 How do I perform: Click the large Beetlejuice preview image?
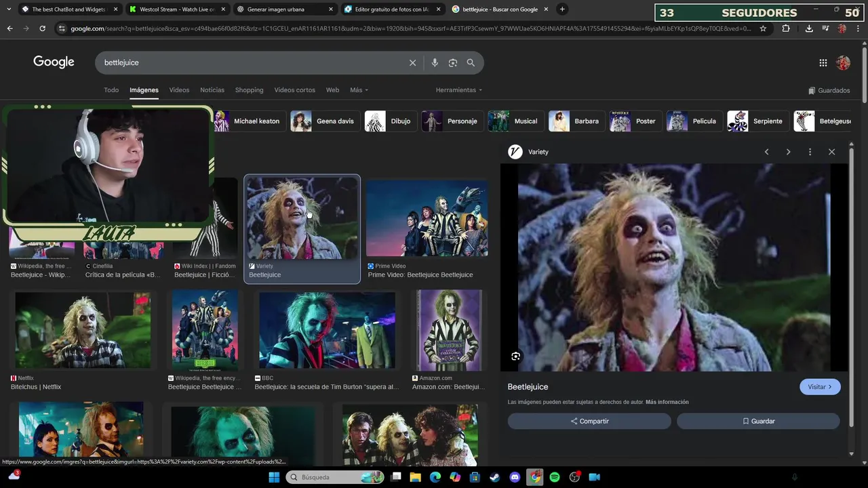pyautogui.click(x=674, y=267)
